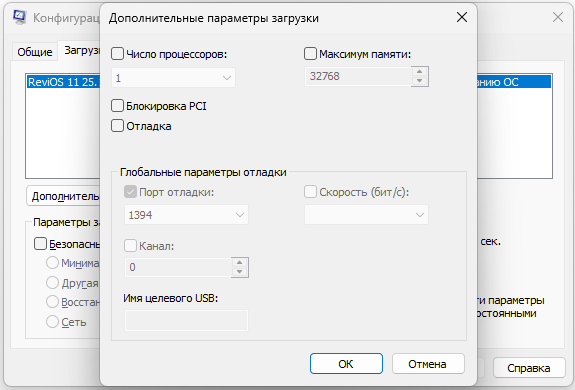Close the Дополнительные параметры загрузки dialog
The height and width of the screenshot is (390, 575).
point(462,17)
